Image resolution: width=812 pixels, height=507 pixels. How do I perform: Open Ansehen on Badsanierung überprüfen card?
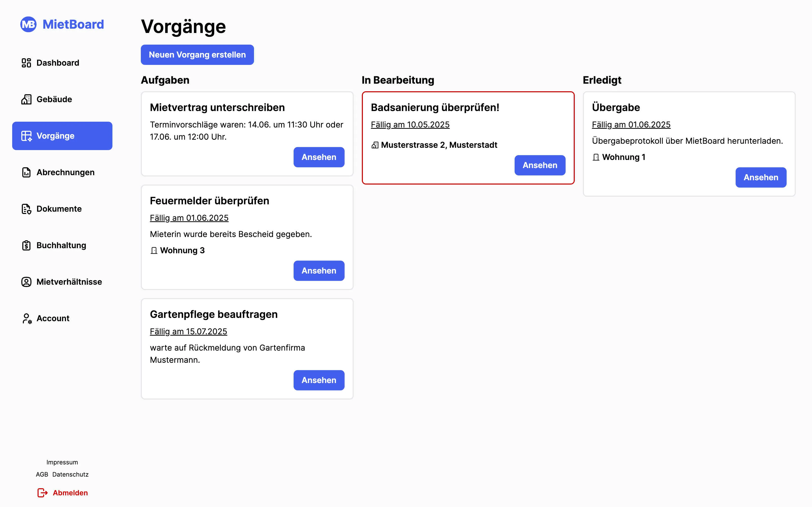pos(539,165)
